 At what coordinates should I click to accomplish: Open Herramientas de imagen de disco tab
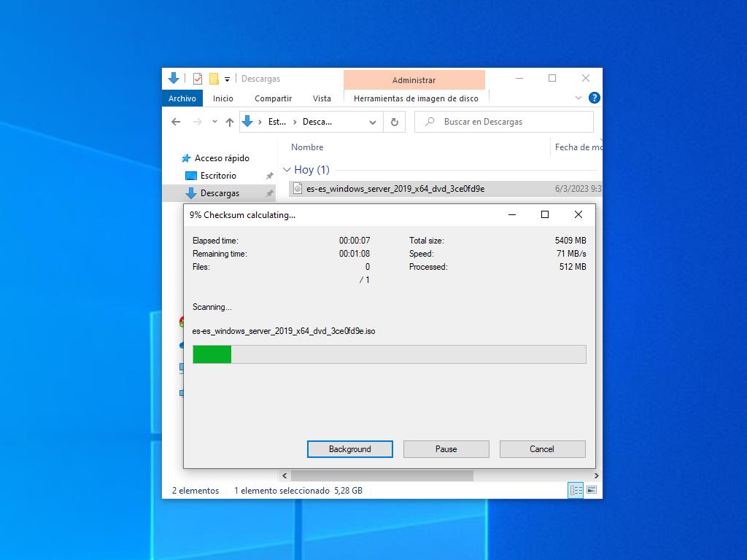(x=416, y=98)
